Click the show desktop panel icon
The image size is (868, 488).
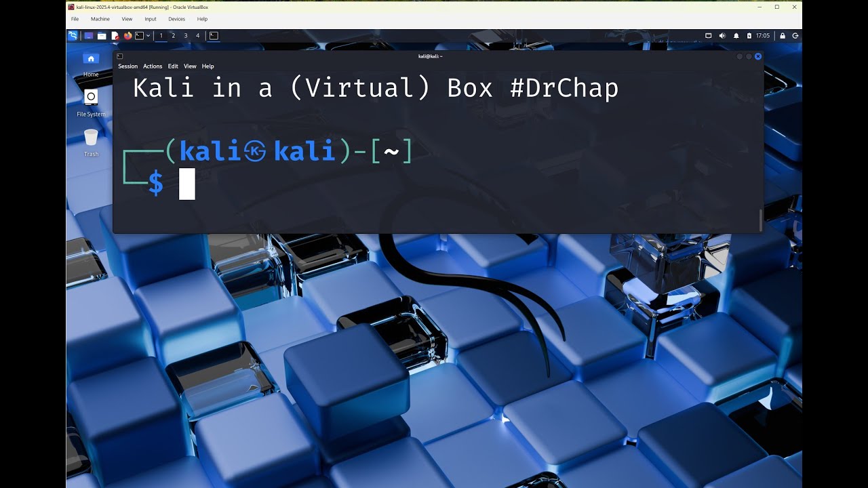89,35
